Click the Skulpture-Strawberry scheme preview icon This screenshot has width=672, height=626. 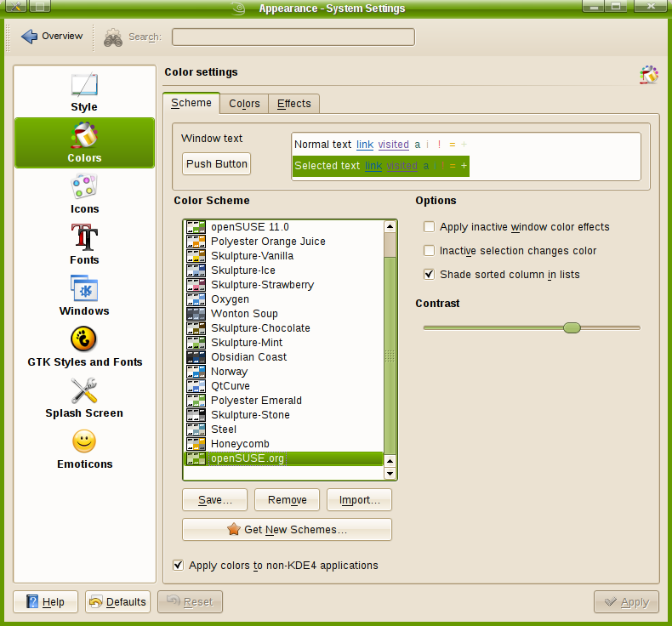pos(196,284)
